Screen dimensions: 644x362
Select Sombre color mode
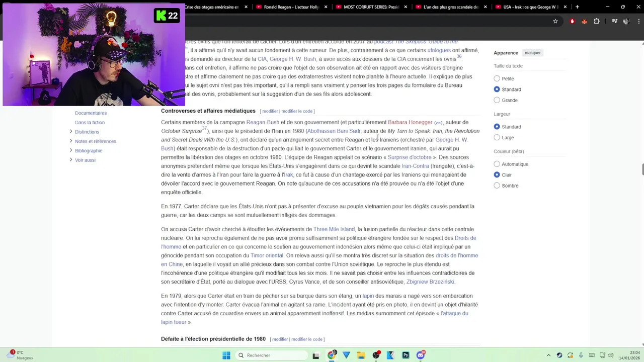[497, 186]
